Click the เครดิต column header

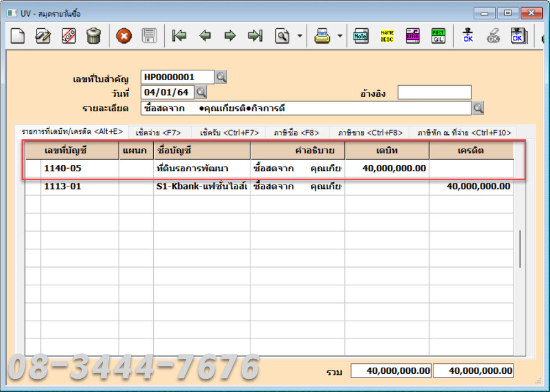pos(471,150)
